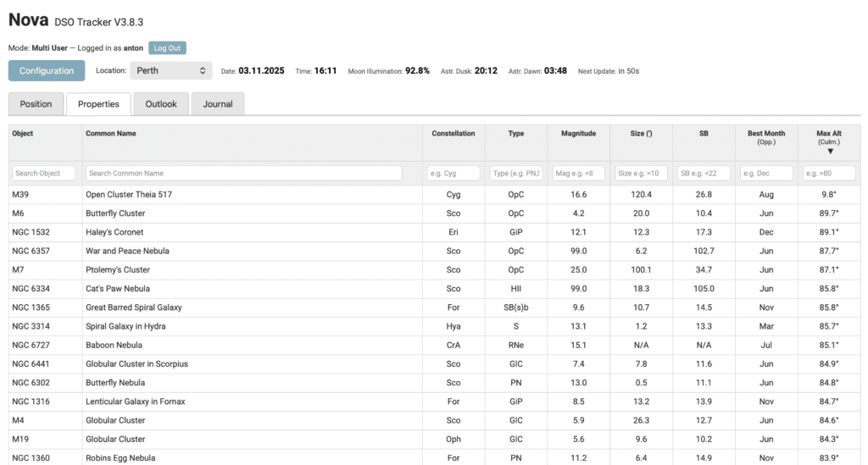Focus the Type filter input box
Image resolution: width=868 pixels, height=465 pixels.
tap(516, 173)
